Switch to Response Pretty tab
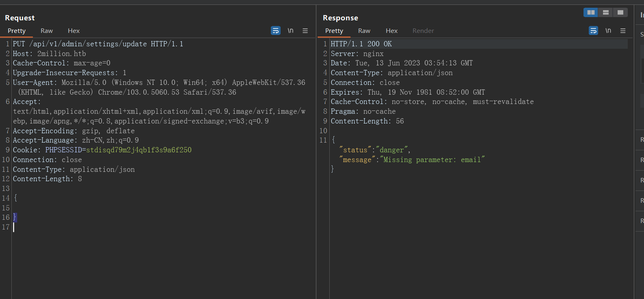This screenshot has width=644, height=299. click(x=334, y=31)
